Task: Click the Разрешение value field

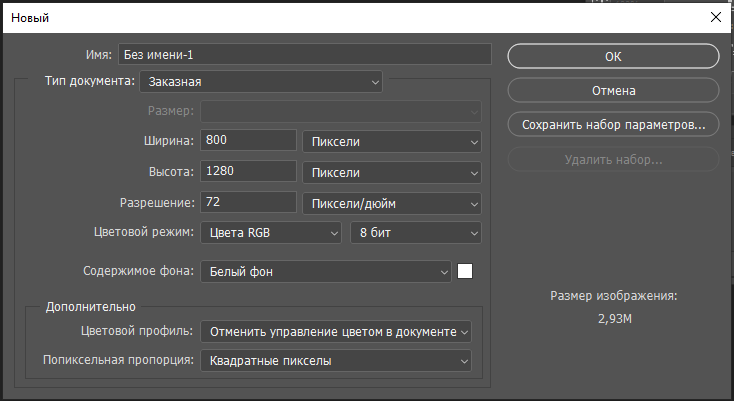Action: point(248,202)
